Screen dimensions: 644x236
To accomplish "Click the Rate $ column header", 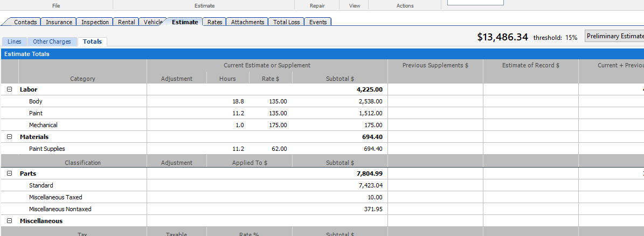I will [271, 79].
